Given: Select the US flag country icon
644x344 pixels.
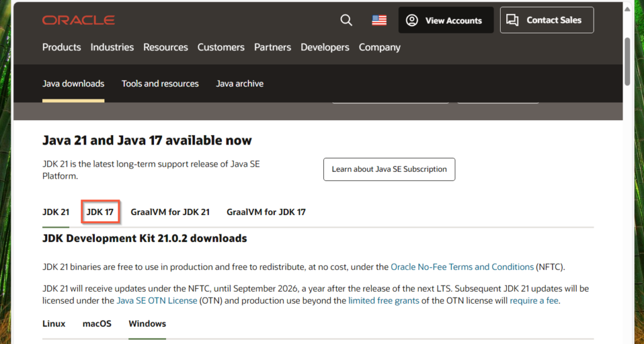Looking at the screenshot, I should 379,20.
